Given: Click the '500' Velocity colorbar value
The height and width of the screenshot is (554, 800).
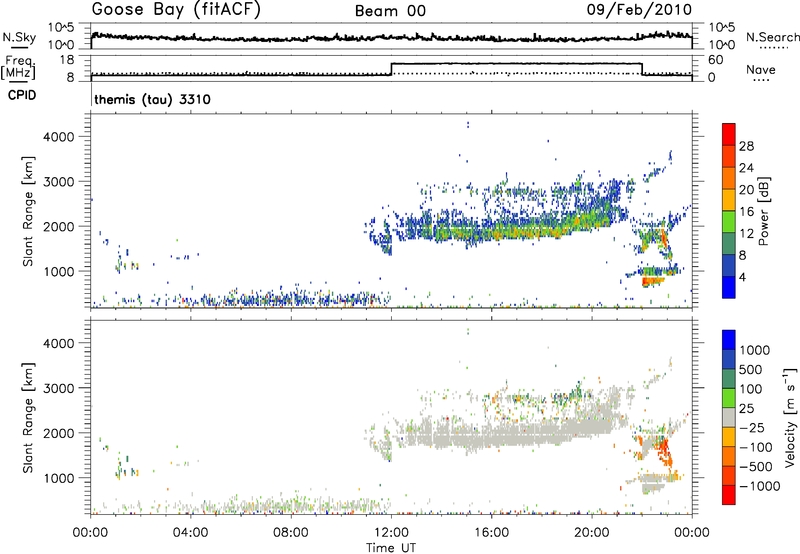Looking at the screenshot, I should coord(751,369).
